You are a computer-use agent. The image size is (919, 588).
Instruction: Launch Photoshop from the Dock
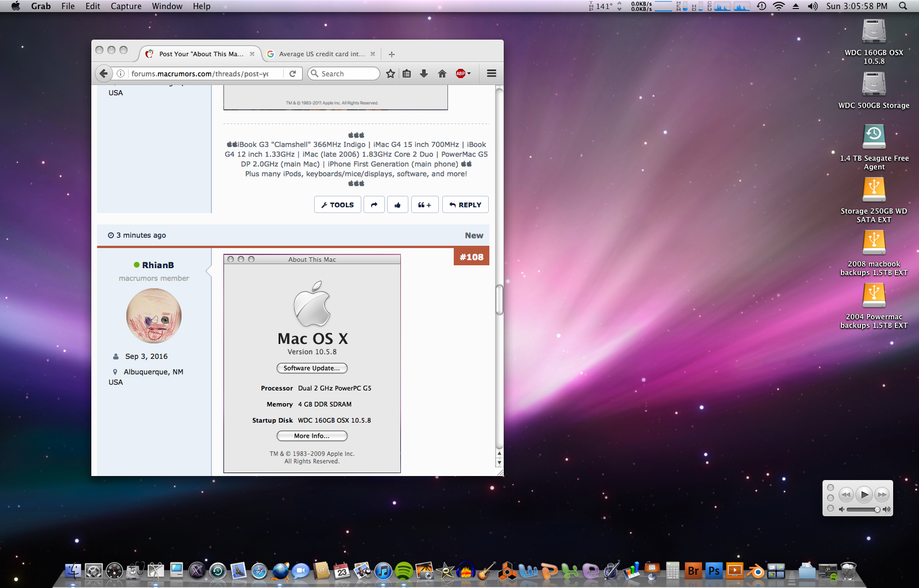(x=714, y=571)
